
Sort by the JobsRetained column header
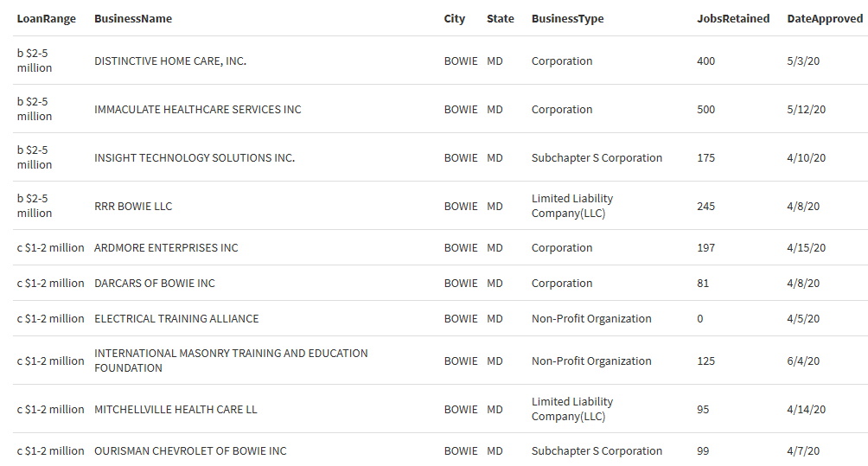coord(733,19)
